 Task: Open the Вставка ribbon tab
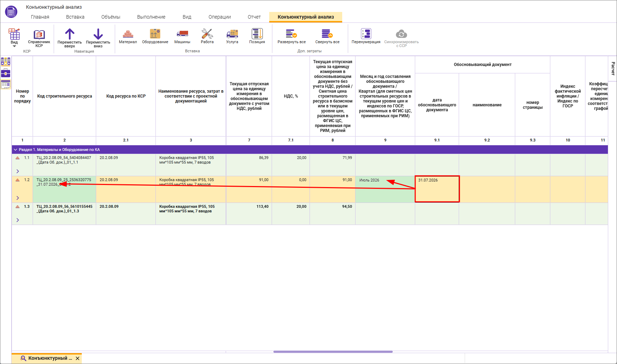tap(75, 17)
